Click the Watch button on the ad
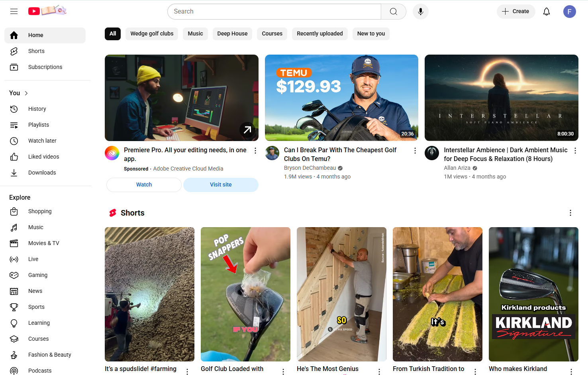The height and width of the screenshot is (375, 588). click(144, 185)
